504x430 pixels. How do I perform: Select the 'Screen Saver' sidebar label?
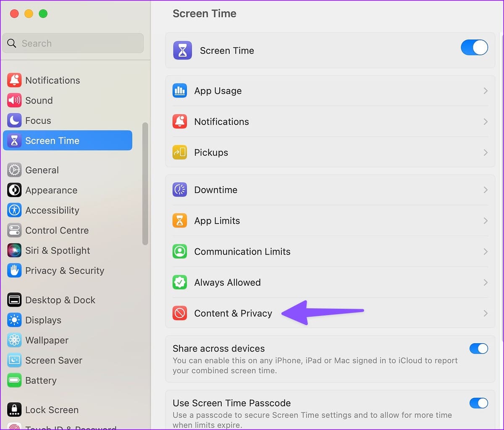[x=54, y=360]
